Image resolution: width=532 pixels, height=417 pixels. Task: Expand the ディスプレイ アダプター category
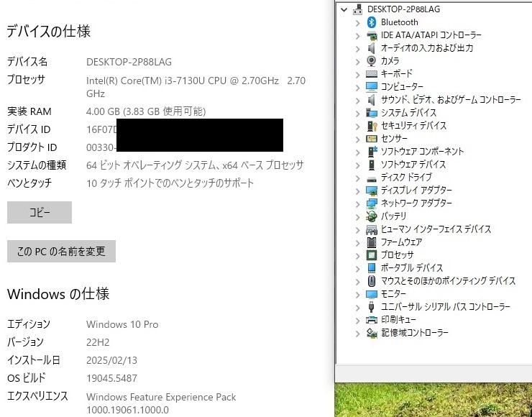[357, 191]
